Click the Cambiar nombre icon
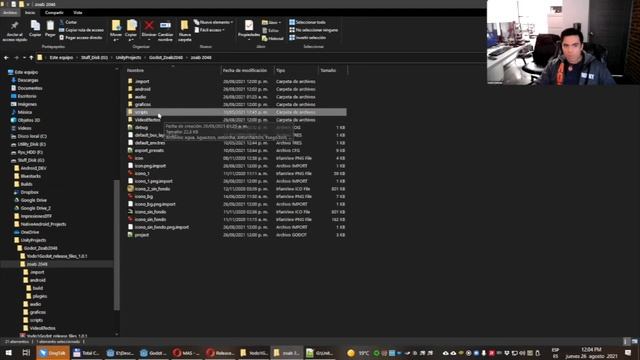This screenshot has height=360, width=640. click(165, 26)
